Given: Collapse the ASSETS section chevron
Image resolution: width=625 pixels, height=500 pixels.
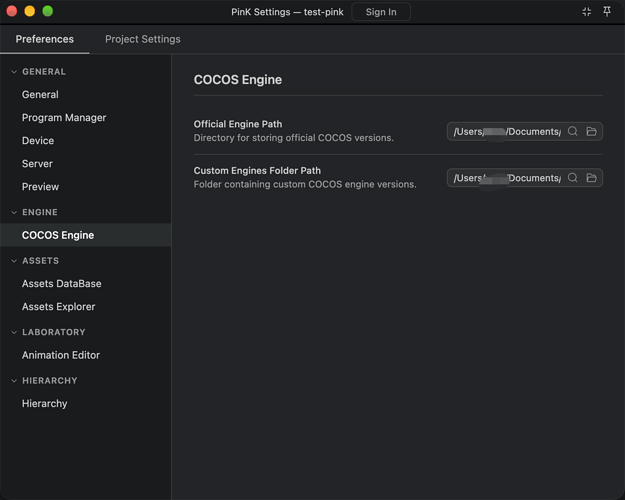Looking at the screenshot, I should (14, 261).
